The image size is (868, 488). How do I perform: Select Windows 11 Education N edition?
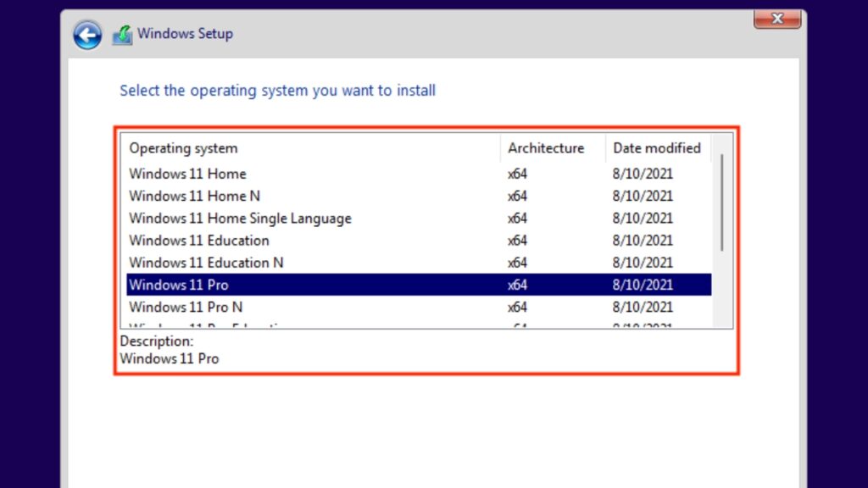click(205, 262)
